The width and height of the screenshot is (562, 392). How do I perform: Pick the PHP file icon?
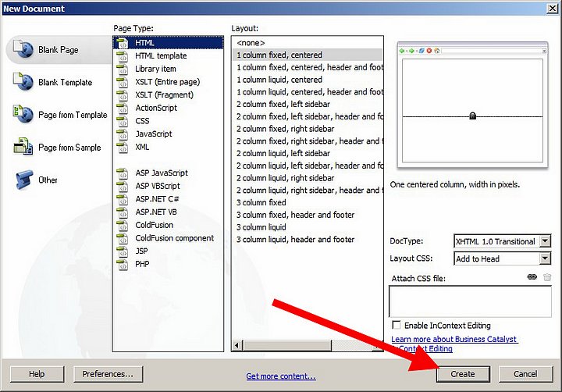point(123,264)
